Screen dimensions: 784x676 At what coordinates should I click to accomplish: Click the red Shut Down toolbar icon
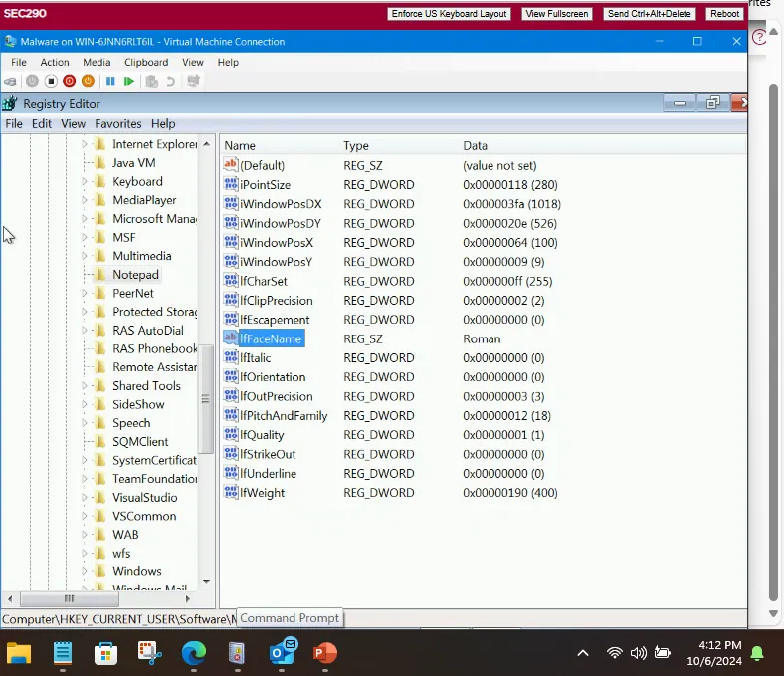pyautogui.click(x=70, y=81)
